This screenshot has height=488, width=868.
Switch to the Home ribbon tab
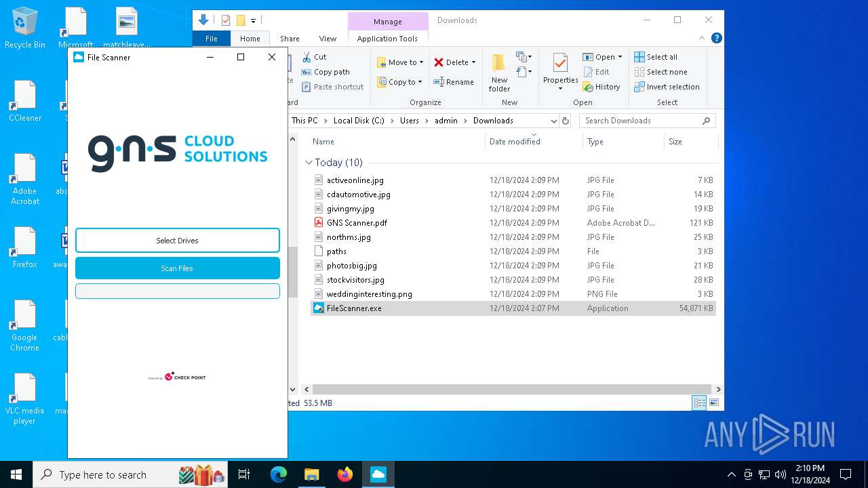[250, 39]
